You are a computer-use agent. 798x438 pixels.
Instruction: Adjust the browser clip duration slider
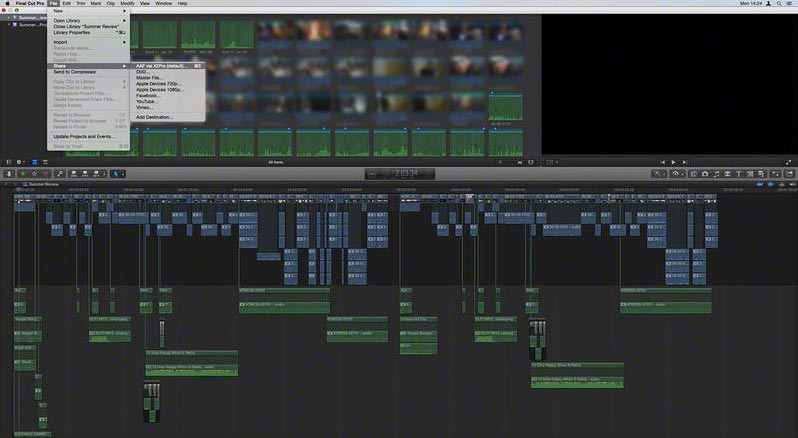507,162
